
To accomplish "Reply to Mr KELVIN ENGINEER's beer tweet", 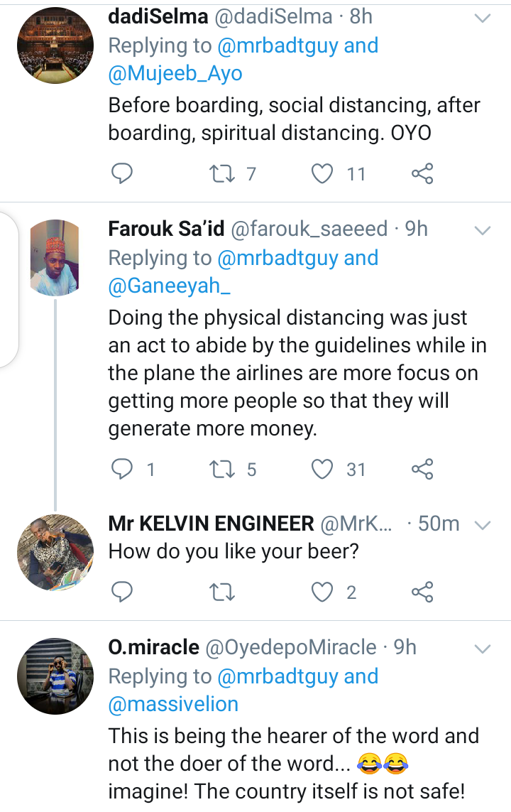I will tap(123, 592).
